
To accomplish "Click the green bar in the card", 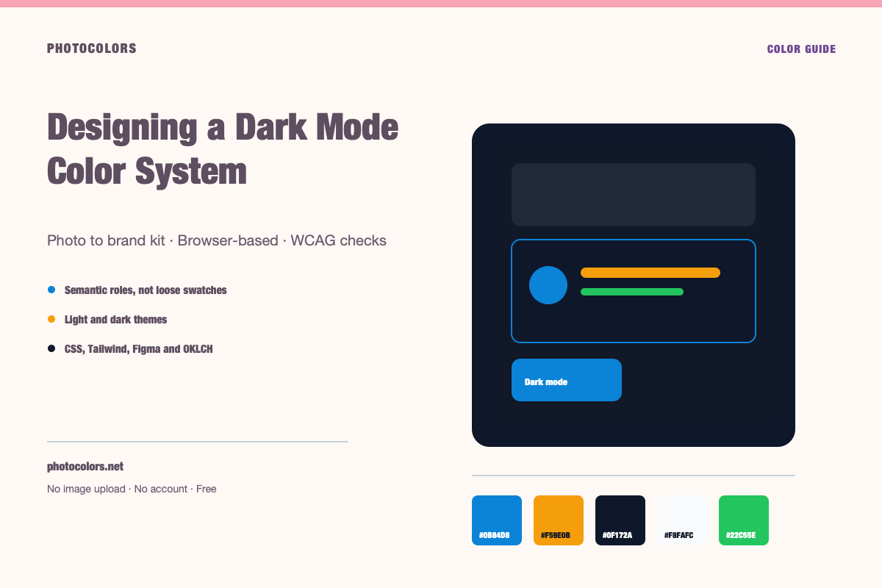I will click(x=632, y=292).
